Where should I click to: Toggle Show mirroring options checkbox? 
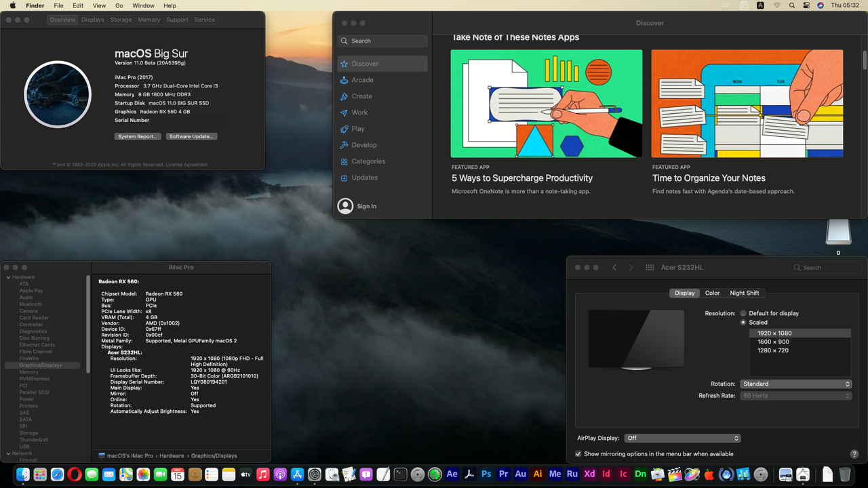coord(578,454)
